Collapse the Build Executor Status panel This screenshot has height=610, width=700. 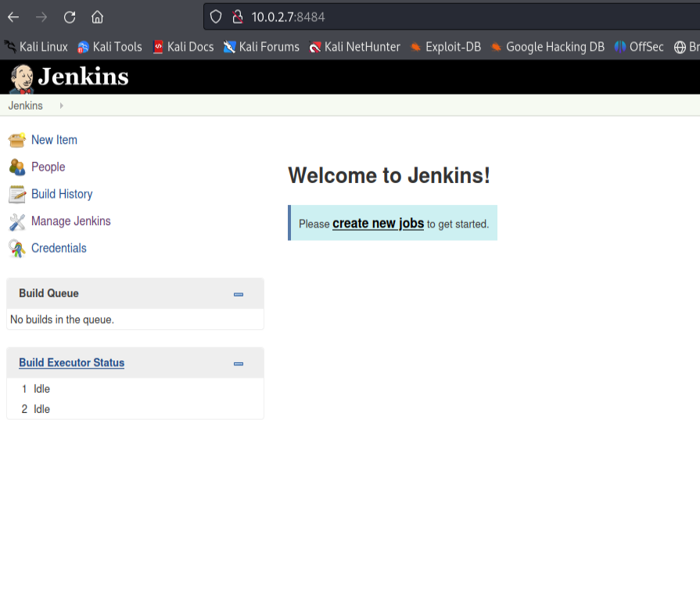[239, 364]
